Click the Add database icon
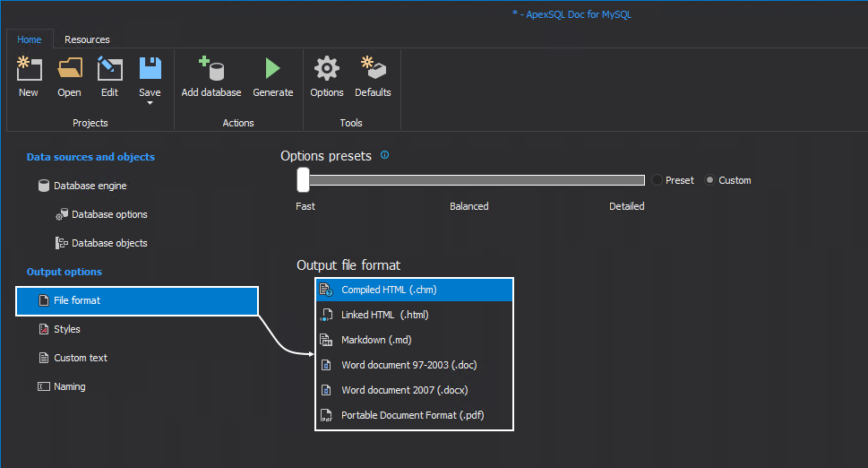This screenshot has width=868, height=468. pos(211,69)
